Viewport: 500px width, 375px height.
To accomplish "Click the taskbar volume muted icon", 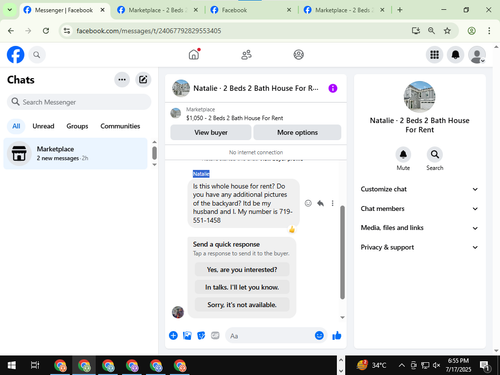I will point(436,365).
